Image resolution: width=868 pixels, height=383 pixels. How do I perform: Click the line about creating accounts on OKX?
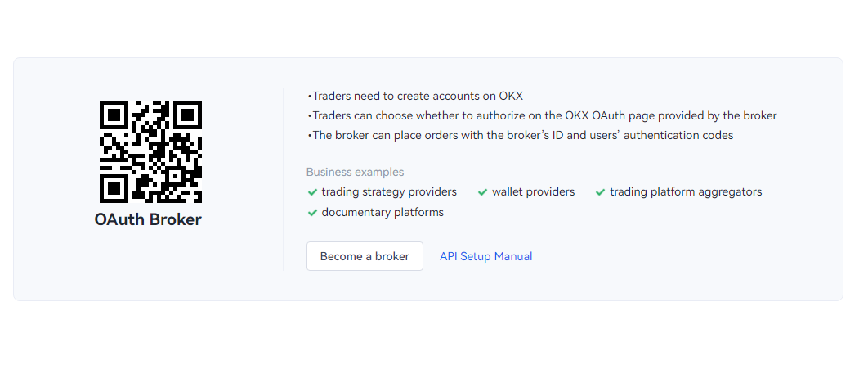417,96
